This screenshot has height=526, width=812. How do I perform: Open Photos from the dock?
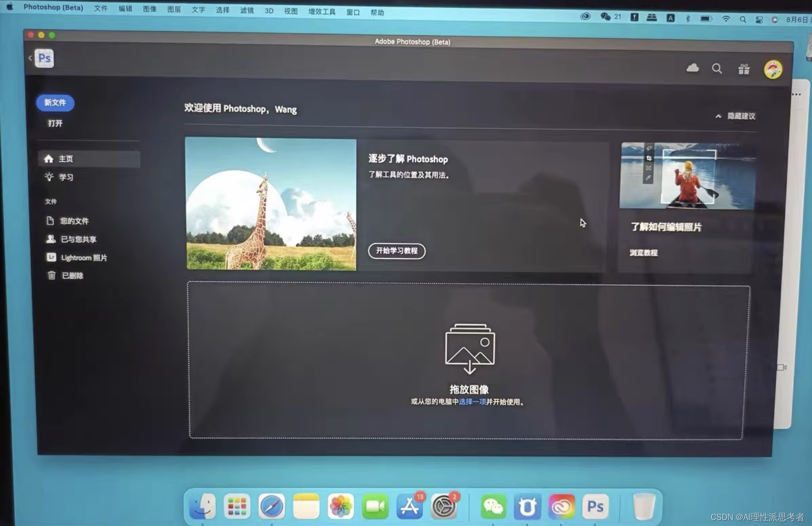(x=341, y=506)
